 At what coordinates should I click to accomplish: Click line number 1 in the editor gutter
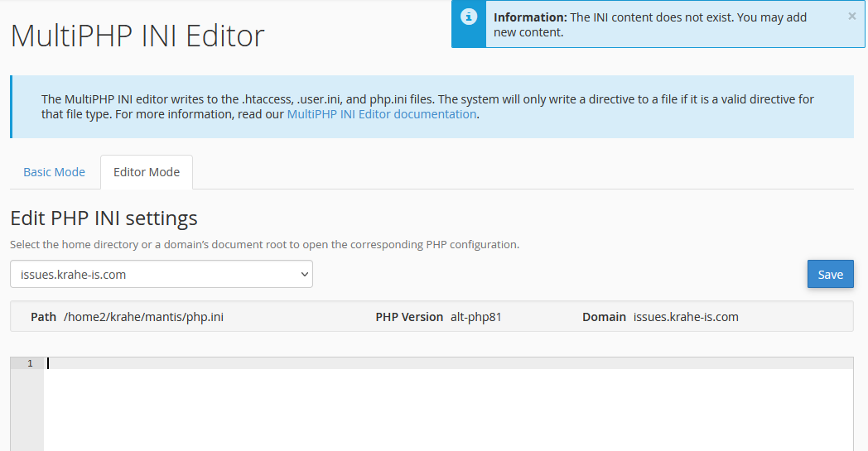[x=30, y=363]
